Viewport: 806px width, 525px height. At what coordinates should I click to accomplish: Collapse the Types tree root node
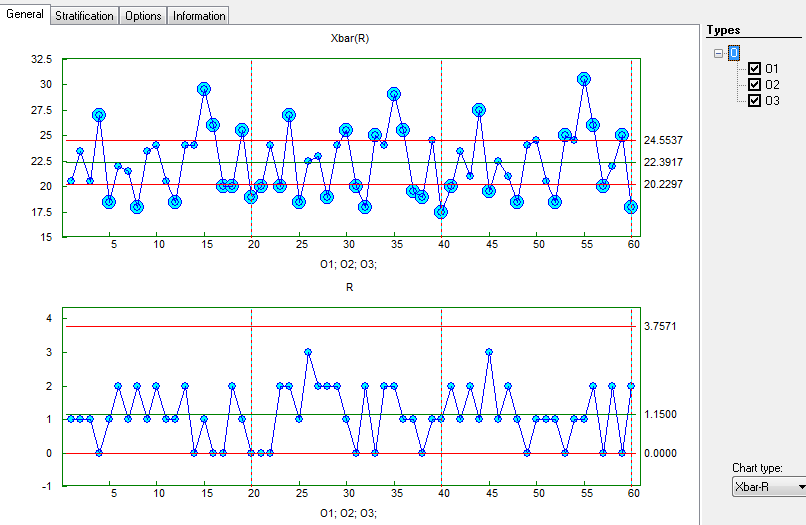click(x=718, y=54)
